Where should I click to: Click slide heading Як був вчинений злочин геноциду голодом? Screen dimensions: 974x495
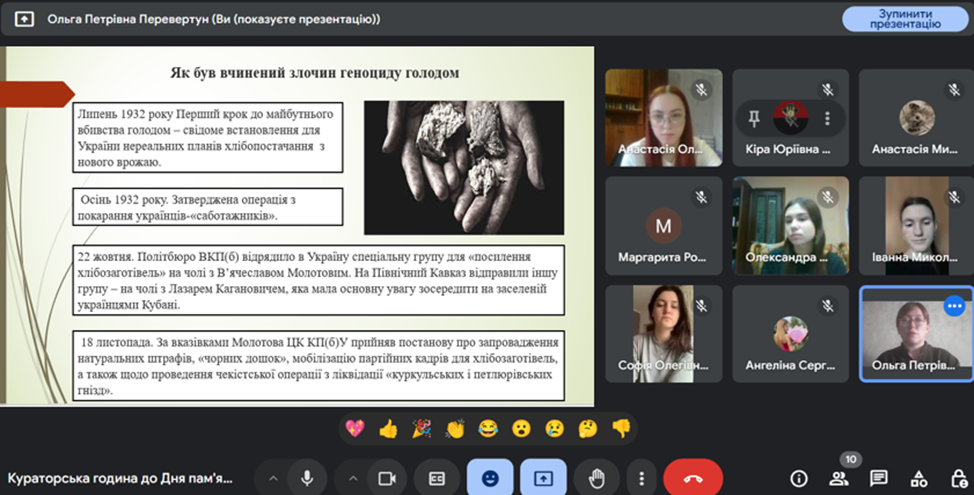315,73
